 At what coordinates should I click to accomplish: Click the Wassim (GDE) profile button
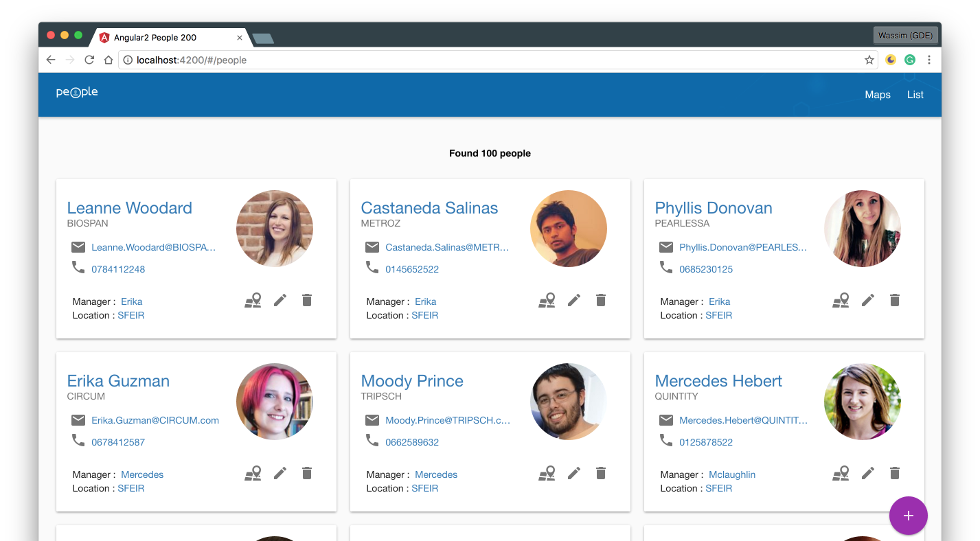[905, 35]
